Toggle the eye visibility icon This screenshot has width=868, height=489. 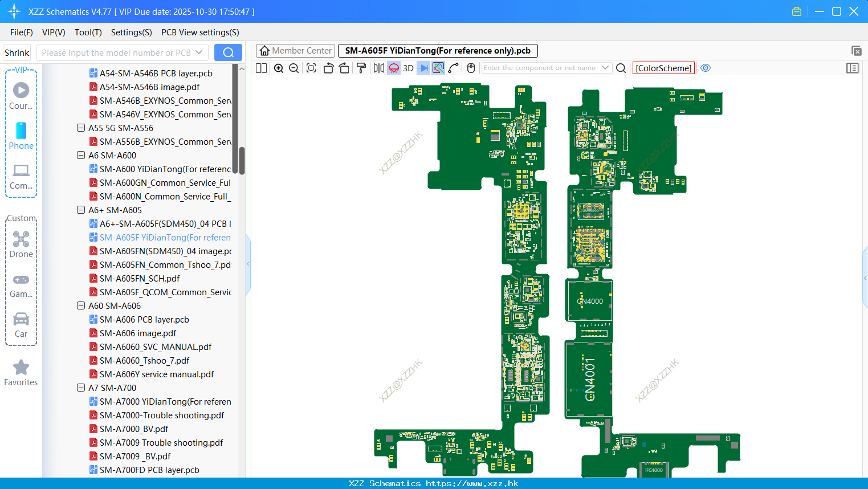[706, 68]
